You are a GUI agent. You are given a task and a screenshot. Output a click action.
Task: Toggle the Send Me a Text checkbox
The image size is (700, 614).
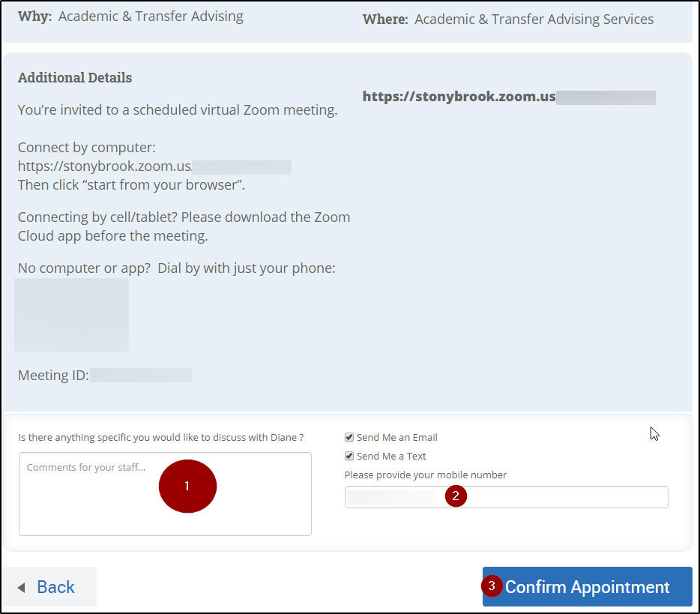(349, 456)
